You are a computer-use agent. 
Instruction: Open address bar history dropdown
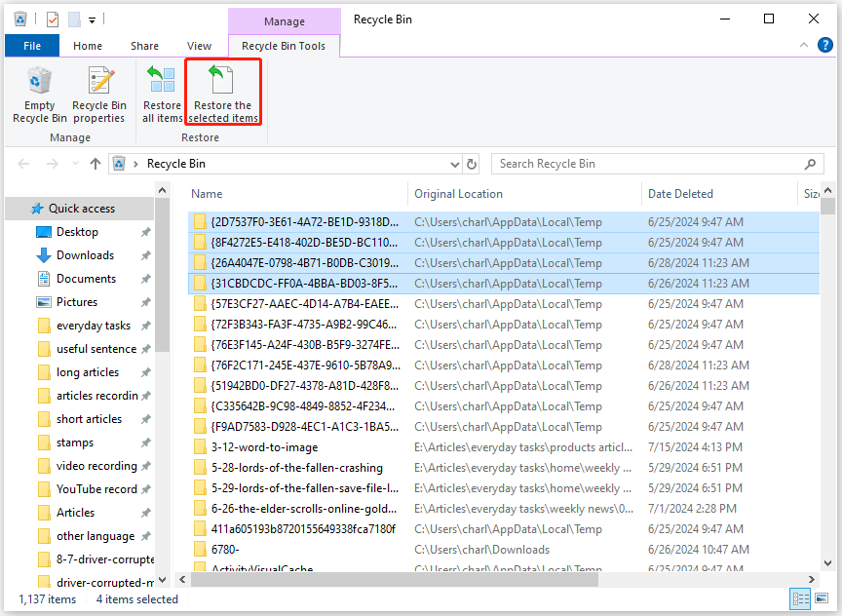(x=455, y=165)
